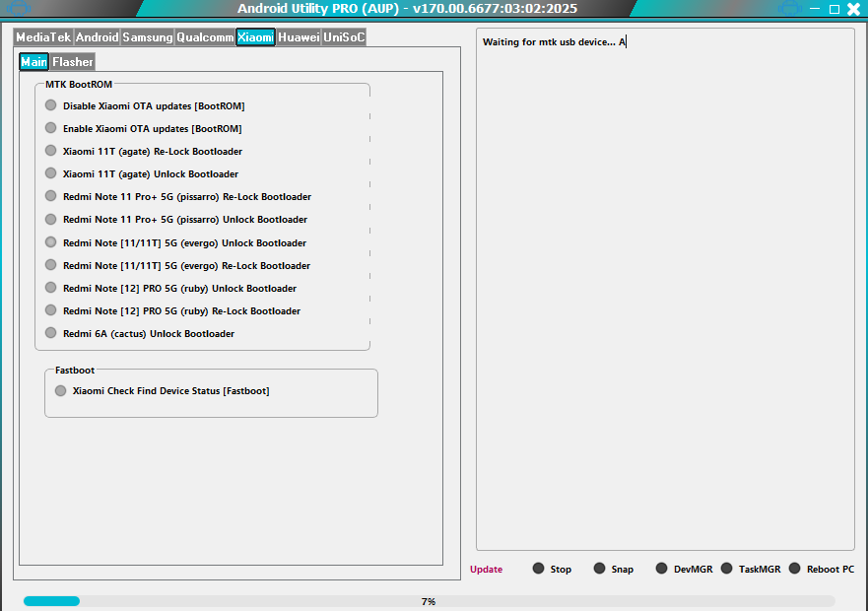Open the Huawei tab

click(300, 36)
